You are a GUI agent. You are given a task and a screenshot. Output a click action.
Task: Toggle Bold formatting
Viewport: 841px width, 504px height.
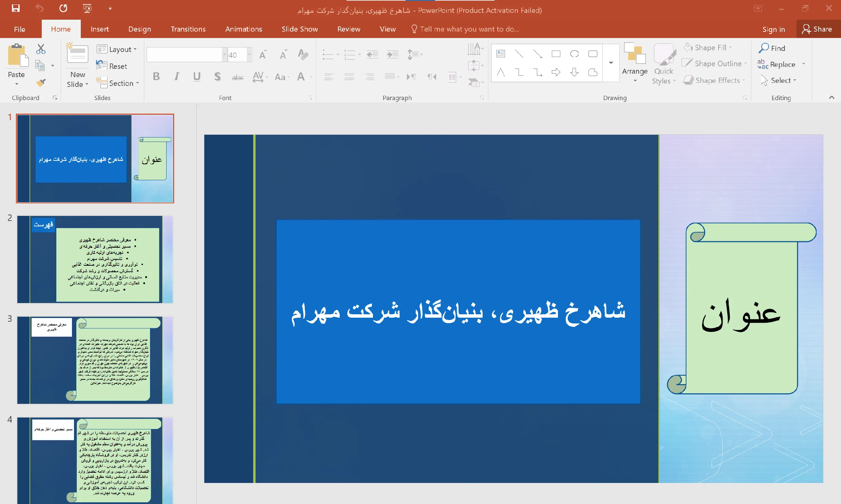click(x=156, y=77)
